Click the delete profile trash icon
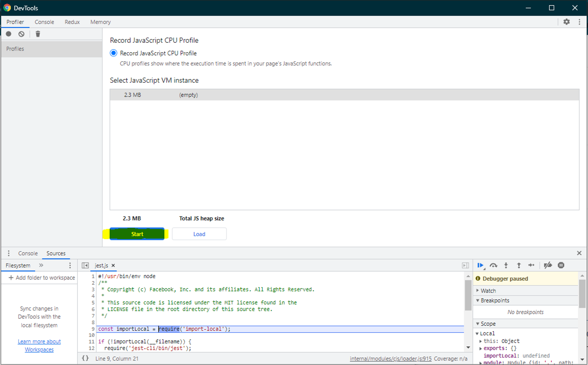The image size is (588, 365). (x=38, y=34)
